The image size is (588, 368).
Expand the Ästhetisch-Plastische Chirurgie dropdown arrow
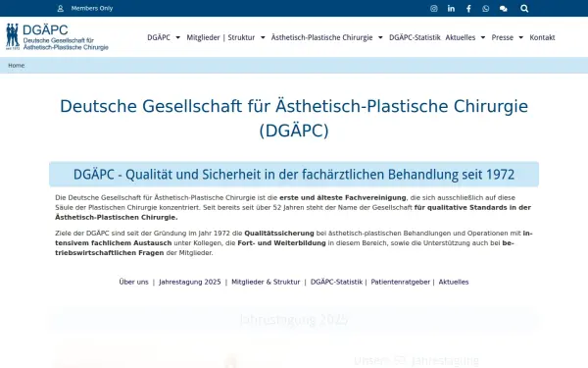(x=380, y=37)
